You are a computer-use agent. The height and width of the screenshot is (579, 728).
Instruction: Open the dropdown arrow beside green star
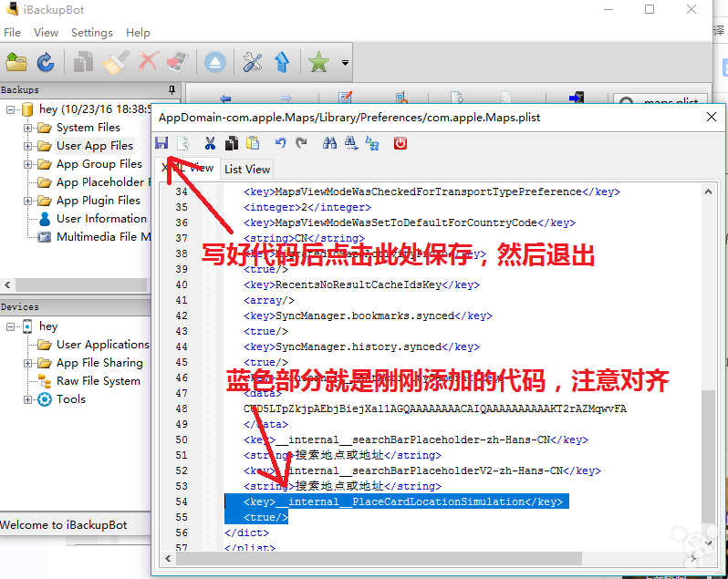tap(345, 63)
